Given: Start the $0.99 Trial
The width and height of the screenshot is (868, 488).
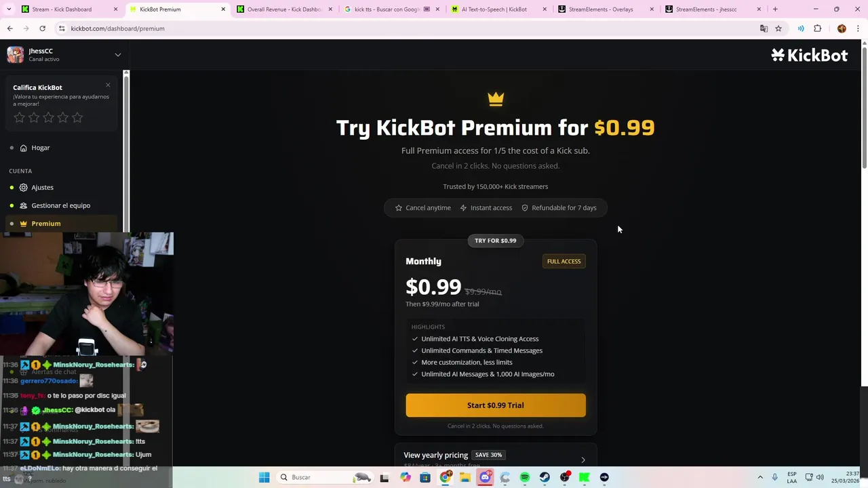Looking at the screenshot, I should click(495, 405).
